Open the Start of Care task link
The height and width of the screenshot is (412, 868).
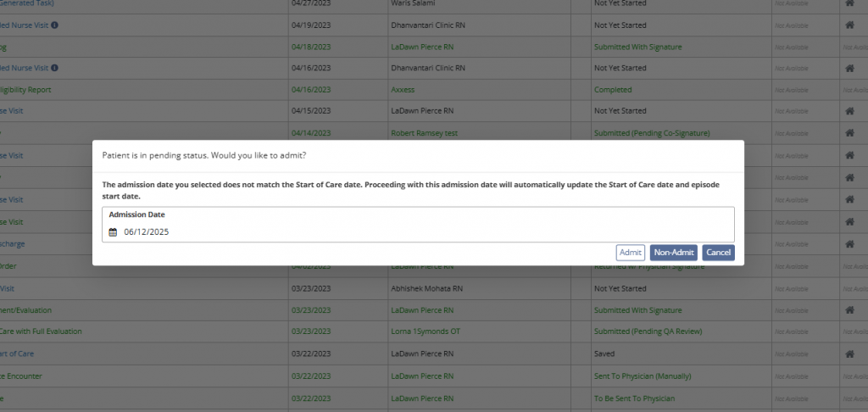tap(17, 354)
